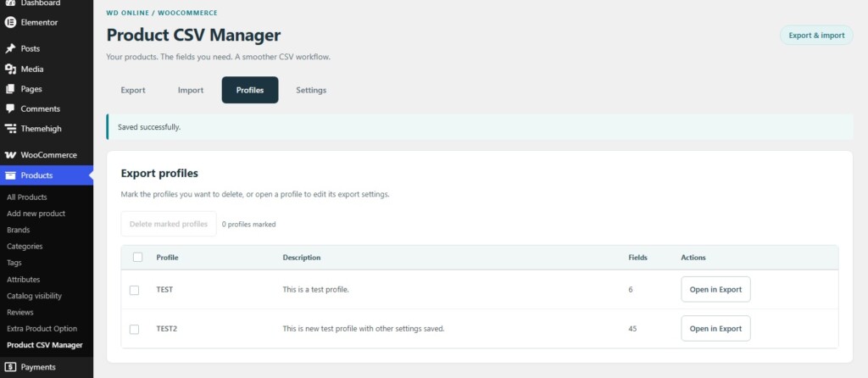Click the TEST2 profile name
Image resolution: width=868 pixels, height=378 pixels.
167,329
